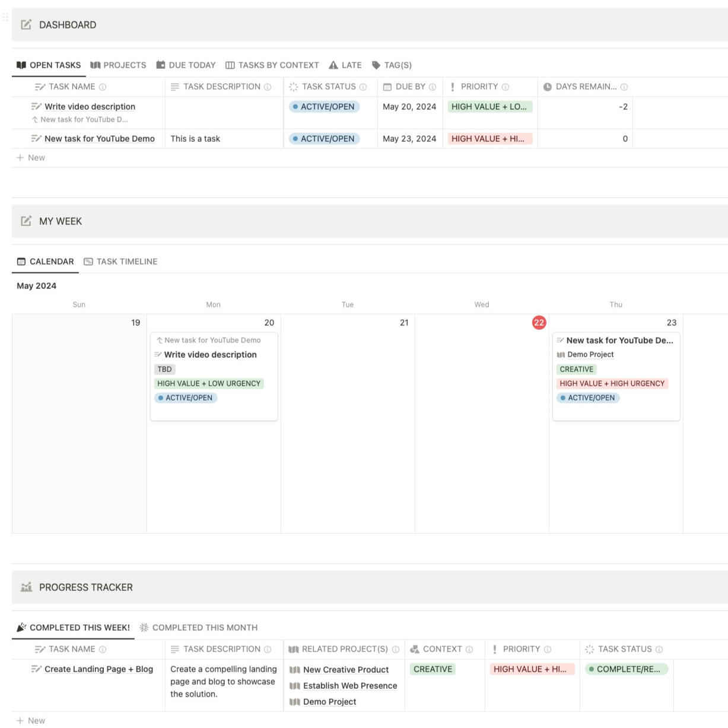Click the info icon beside Task Status column
The image size is (728, 728).
click(x=363, y=87)
